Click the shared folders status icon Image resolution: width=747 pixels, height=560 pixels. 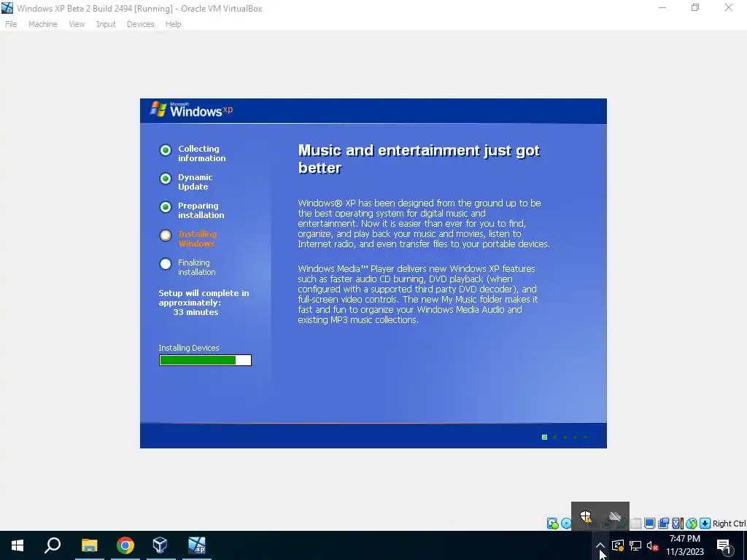636,524
